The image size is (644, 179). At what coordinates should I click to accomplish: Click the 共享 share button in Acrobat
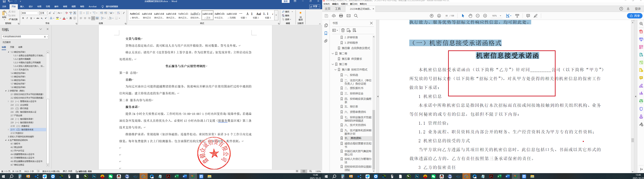pyautogui.click(x=635, y=16)
